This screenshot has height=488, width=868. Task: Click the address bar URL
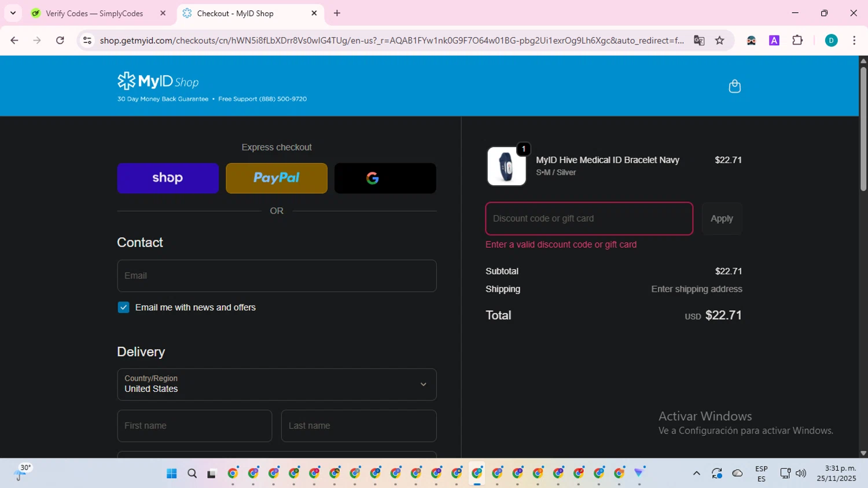click(392, 41)
